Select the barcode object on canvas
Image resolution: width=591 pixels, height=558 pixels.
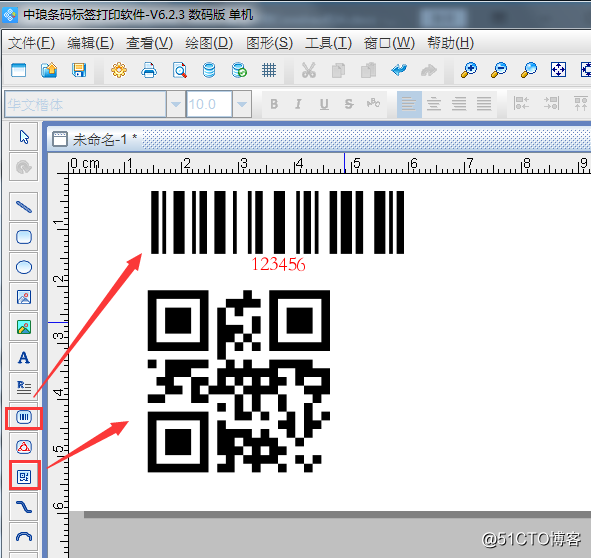[x=277, y=222]
